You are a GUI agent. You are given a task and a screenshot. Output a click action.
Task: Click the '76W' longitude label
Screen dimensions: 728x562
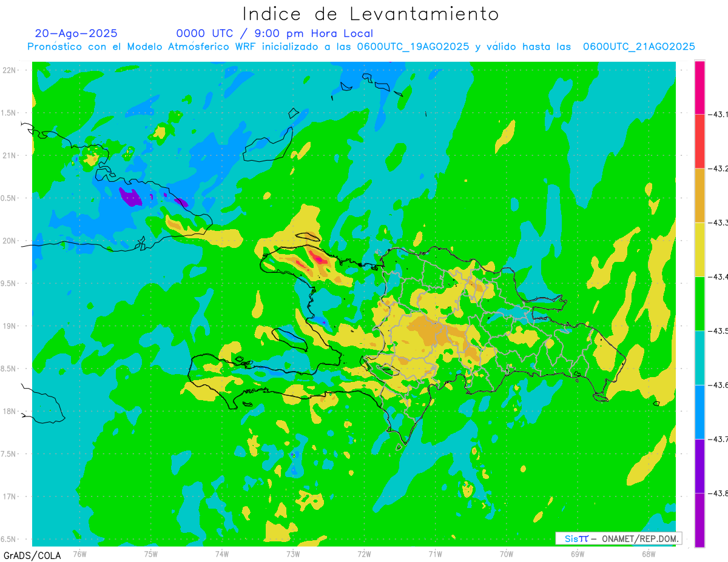click(79, 554)
